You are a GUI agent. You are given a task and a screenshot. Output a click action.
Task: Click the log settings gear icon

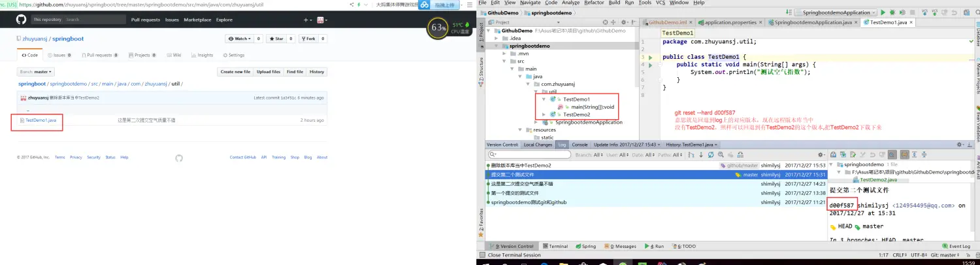(821, 155)
